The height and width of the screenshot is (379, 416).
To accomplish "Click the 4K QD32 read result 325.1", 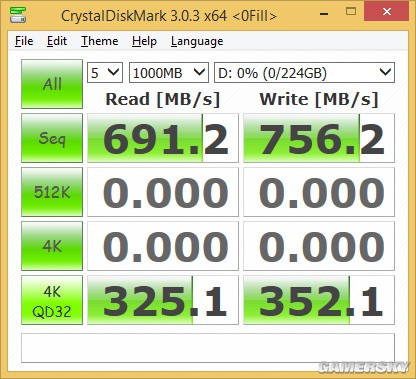I will pyautogui.click(x=163, y=300).
